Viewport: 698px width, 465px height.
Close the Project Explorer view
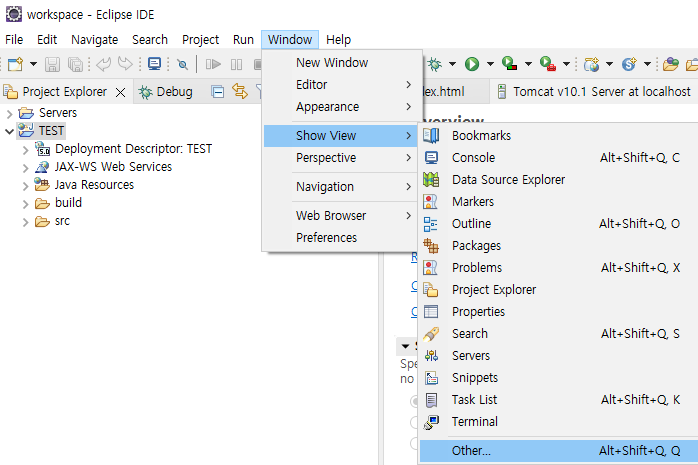(x=120, y=93)
